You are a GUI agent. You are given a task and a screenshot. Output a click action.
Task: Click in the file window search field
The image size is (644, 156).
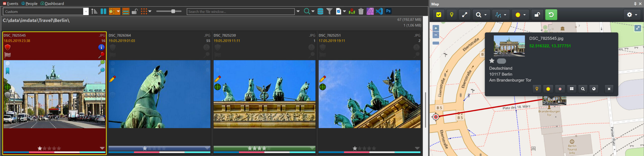(x=240, y=12)
